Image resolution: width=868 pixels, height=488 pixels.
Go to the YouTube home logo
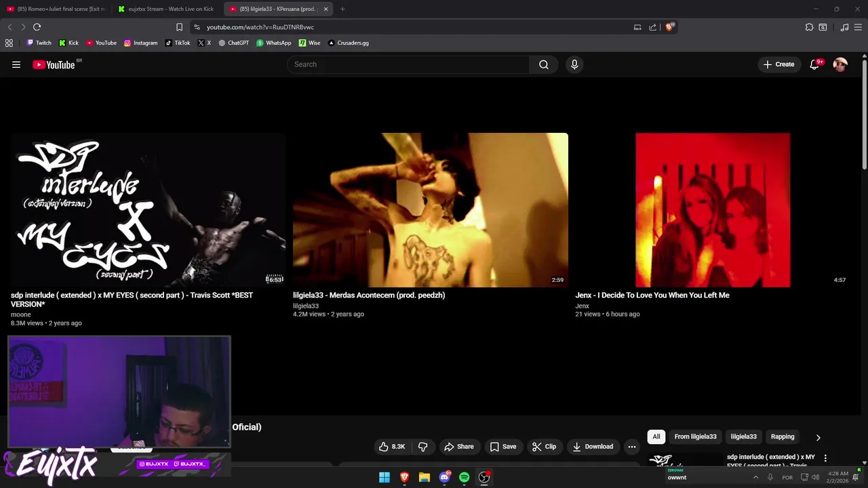point(54,64)
